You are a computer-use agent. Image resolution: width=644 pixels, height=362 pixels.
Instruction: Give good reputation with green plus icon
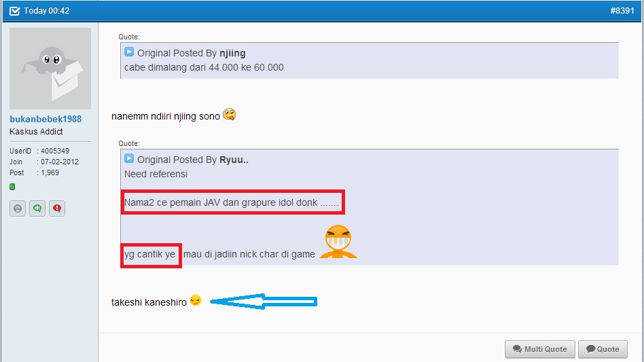(37, 209)
